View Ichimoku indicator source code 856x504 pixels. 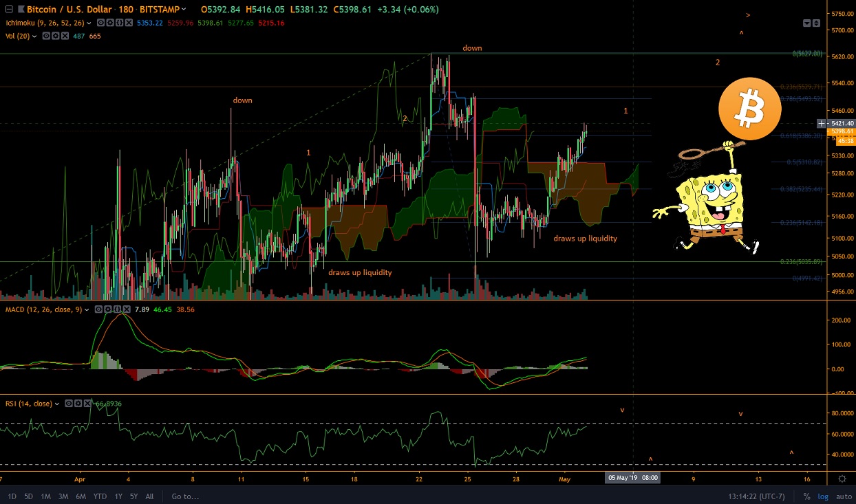tap(120, 23)
